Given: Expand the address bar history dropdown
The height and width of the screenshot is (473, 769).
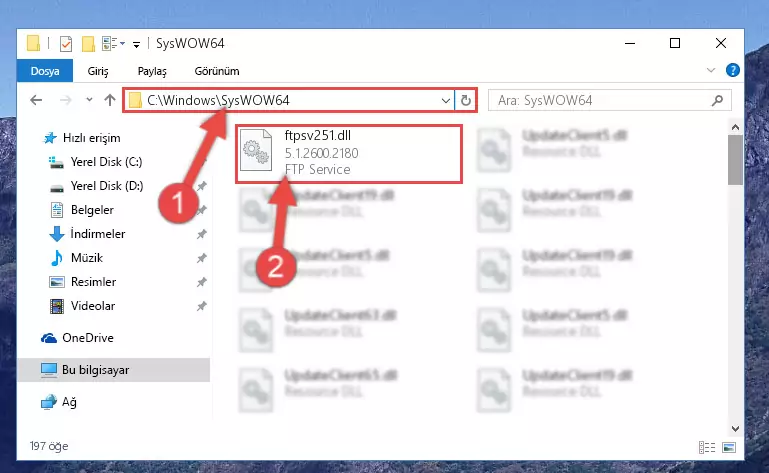Looking at the screenshot, I should pos(445,101).
